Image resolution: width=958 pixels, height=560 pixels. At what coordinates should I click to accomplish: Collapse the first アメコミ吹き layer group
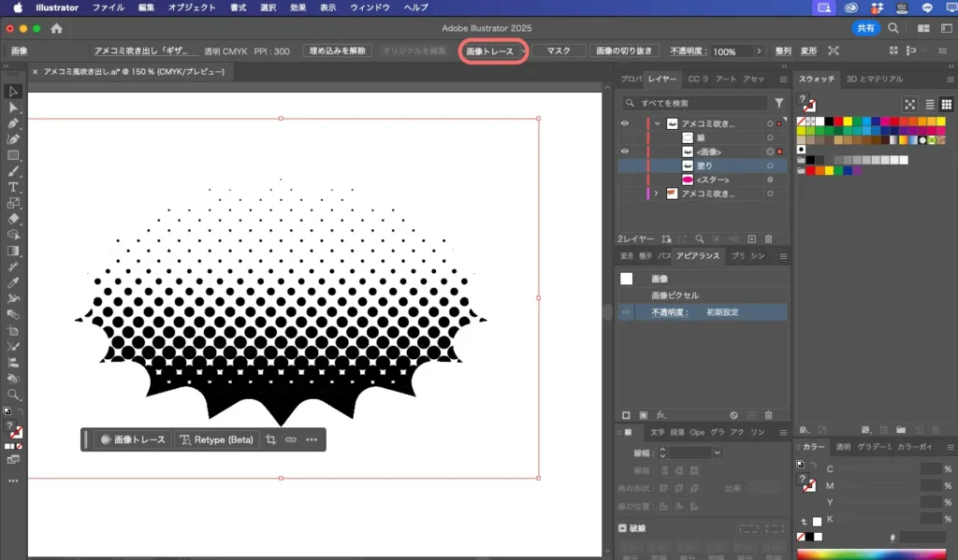(658, 123)
